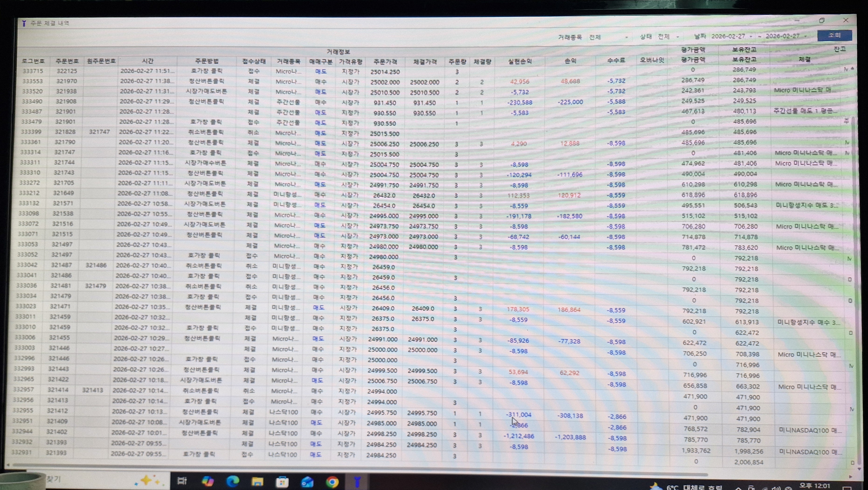Open the 거래종목 filter dropdown

tap(608, 37)
